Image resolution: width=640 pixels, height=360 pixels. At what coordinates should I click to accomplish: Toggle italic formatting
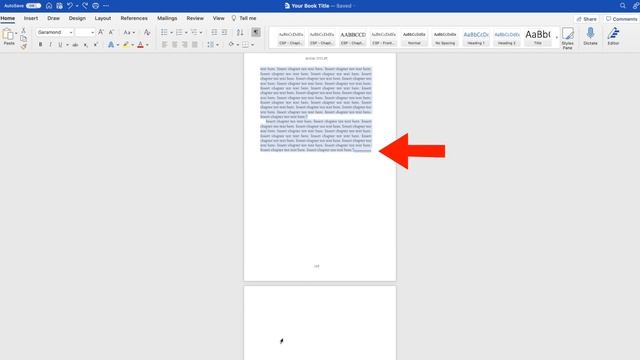click(50, 45)
